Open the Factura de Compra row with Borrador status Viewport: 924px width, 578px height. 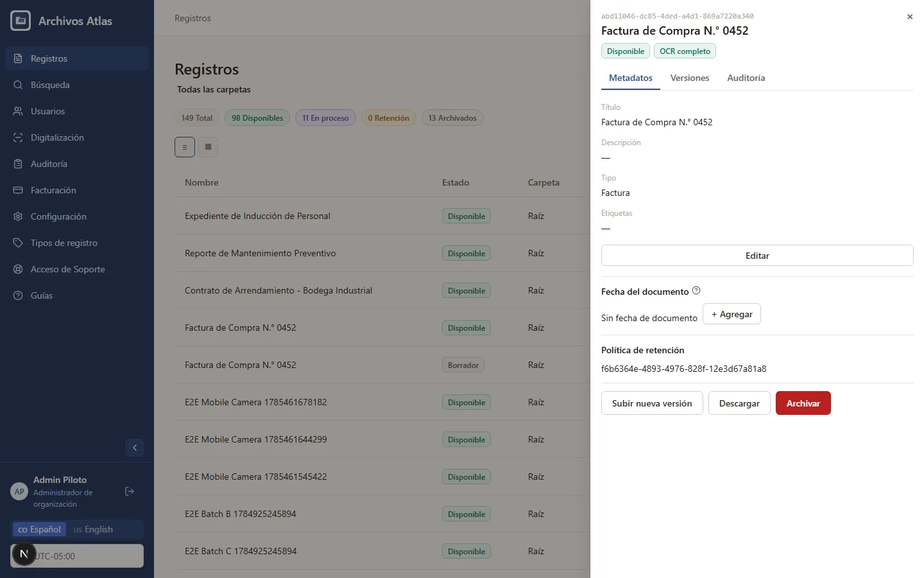tap(382, 365)
